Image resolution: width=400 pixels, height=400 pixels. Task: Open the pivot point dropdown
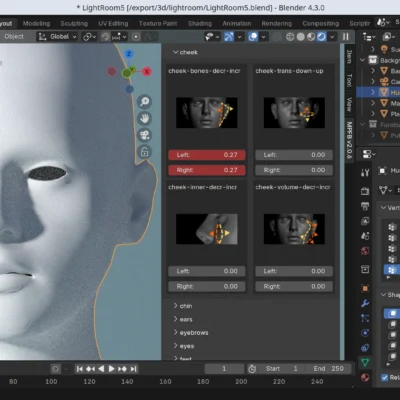(x=89, y=36)
